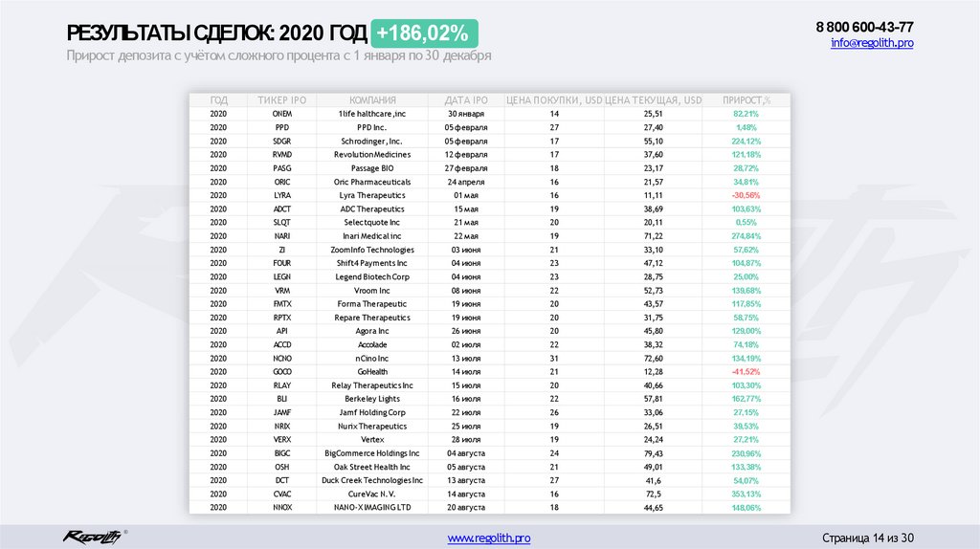Select the ONEM ticker cell
The image size is (980, 549).
click(x=282, y=114)
